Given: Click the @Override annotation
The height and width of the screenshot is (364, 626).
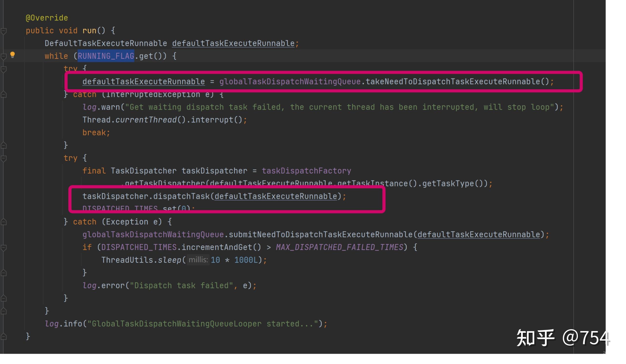Looking at the screenshot, I should (47, 18).
